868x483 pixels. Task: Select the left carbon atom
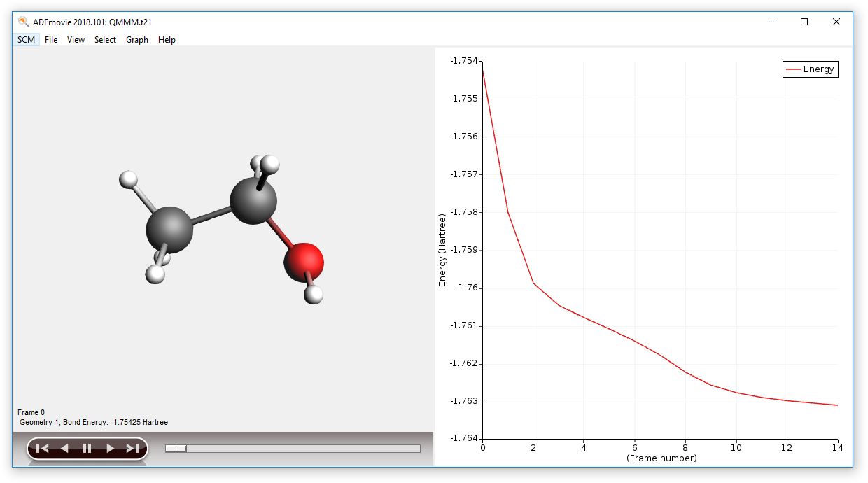(169, 228)
